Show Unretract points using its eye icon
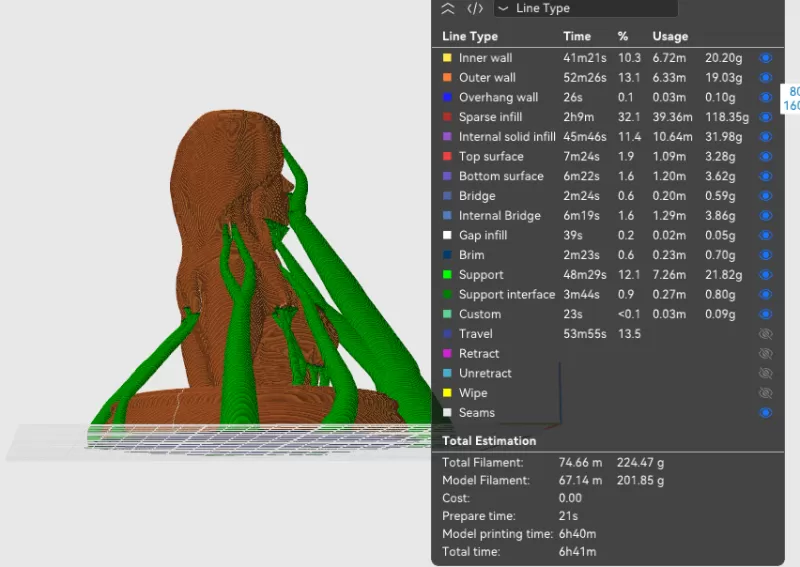The width and height of the screenshot is (800, 567). (x=766, y=373)
